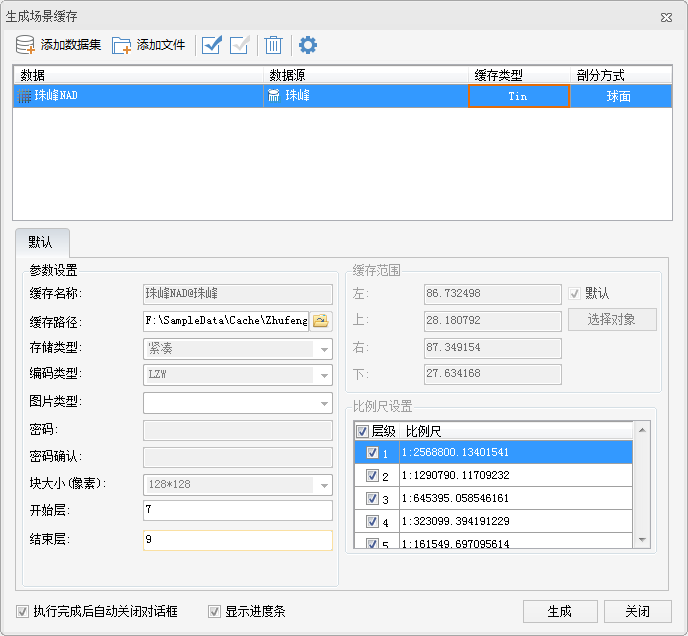Image resolution: width=688 pixels, height=636 pixels.
Task: Click the 开始层 input field
Action: tap(237, 511)
